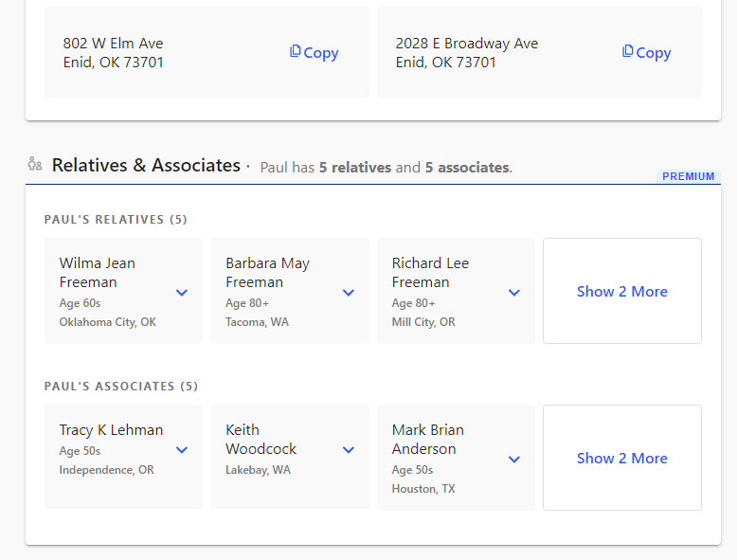Open Mark Brian Anderson's name link
Image resolution: width=737 pixels, height=560 pixels.
click(x=428, y=439)
